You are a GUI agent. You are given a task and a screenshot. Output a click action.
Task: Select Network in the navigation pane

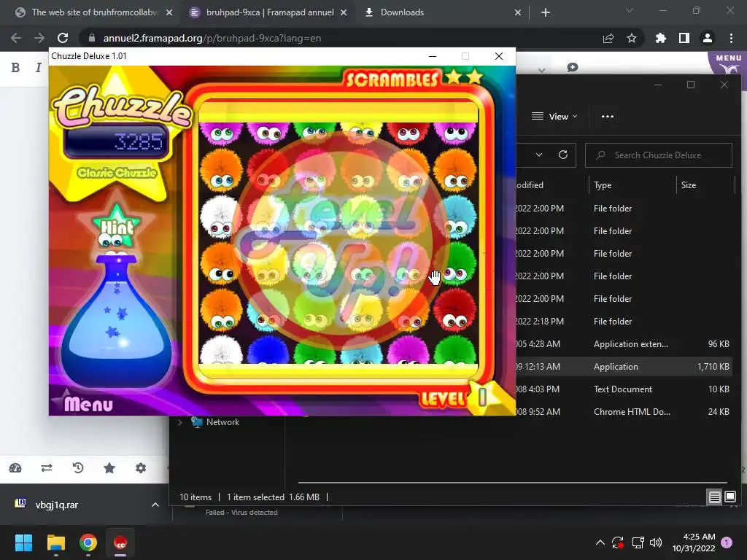(222, 422)
